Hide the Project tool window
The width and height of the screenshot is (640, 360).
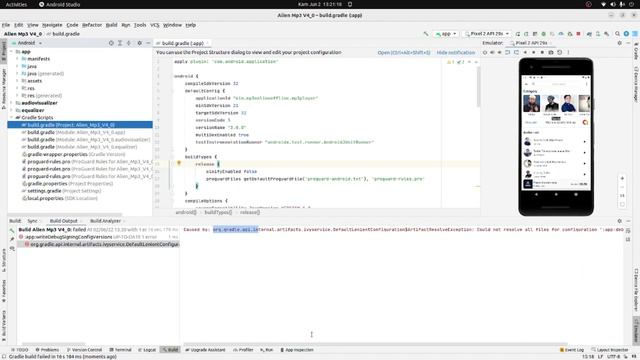(x=149, y=43)
